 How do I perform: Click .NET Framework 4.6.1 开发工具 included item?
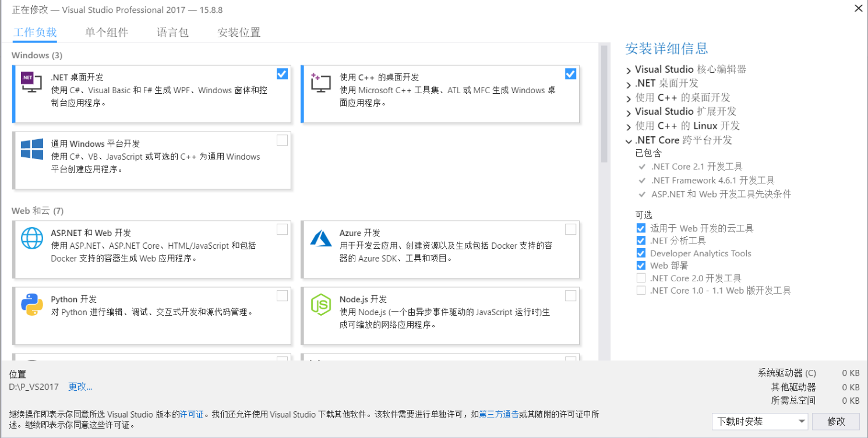[713, 181]
